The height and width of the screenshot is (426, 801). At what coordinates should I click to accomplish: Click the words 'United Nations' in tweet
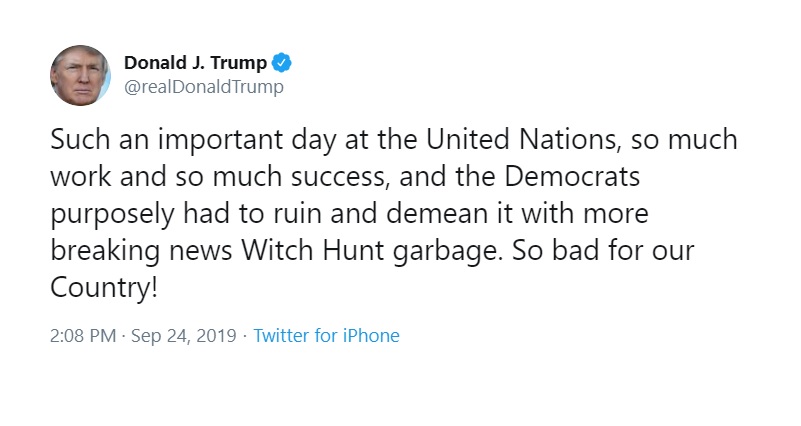click(x=523, y=139)
